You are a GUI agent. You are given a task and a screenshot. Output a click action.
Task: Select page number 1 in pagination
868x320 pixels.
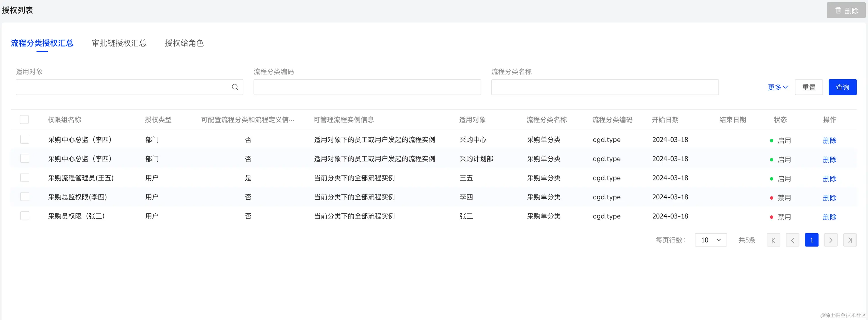point(811,240)
